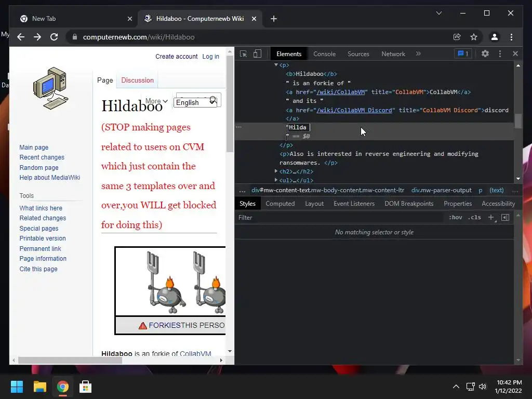
Task: Expand the <ul> element node
Action: 276,180
